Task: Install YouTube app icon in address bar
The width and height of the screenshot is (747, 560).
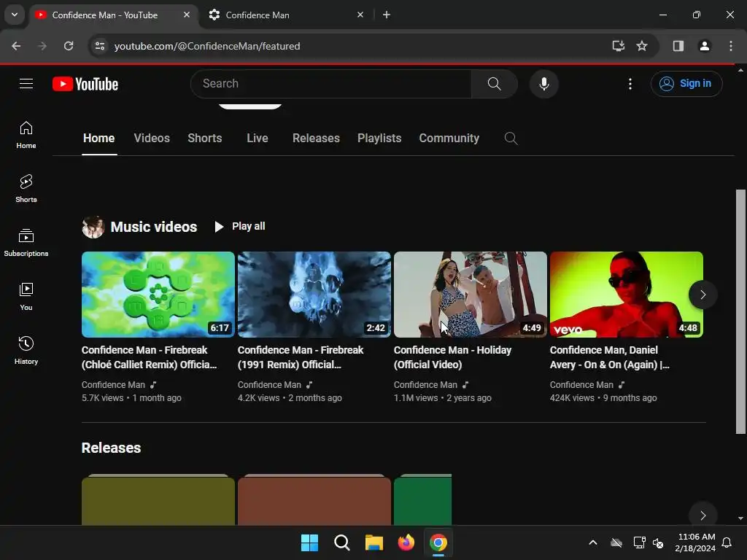Action: (619, 46)
